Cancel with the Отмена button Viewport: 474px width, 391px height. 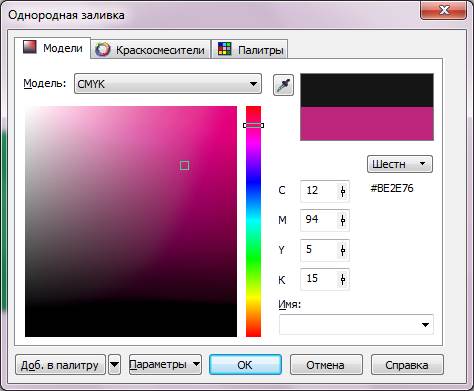pyautogui.click(x=326, y=365)
